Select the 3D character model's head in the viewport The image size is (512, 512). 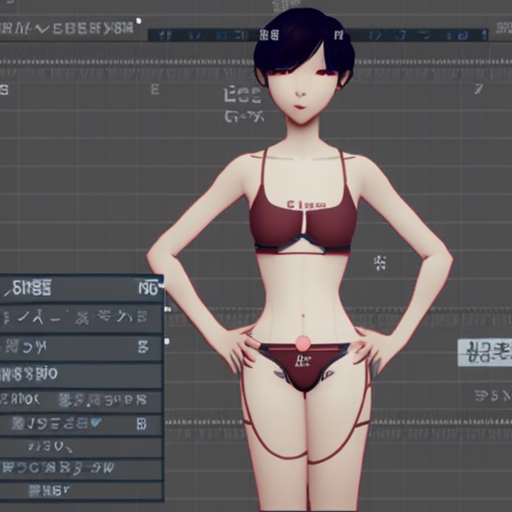[x=303, y=68]
